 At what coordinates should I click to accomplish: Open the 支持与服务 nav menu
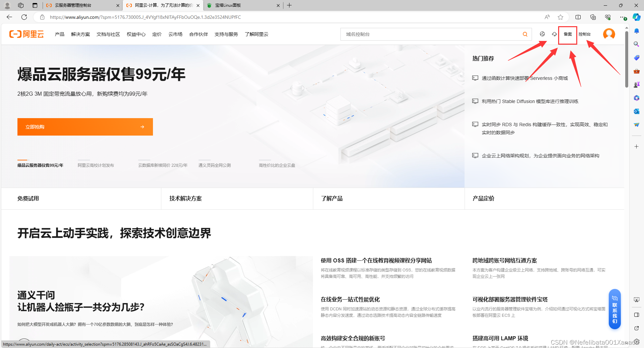pyautogui.click(x=226, y=34)
